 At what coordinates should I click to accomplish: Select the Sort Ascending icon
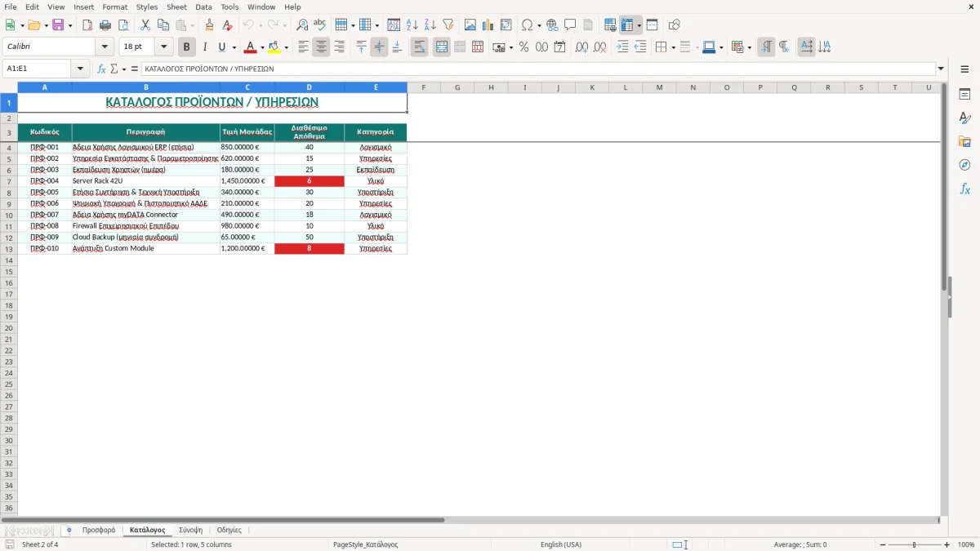(412, 25)
